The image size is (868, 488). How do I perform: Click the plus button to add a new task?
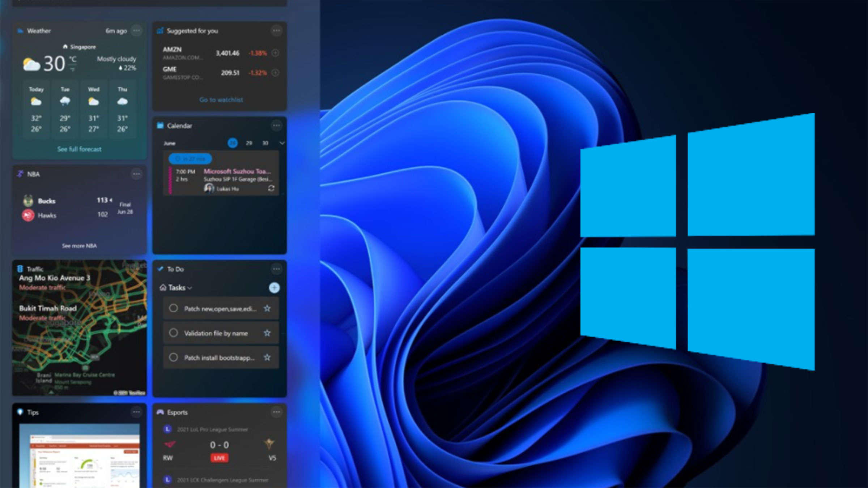[275, 287]
